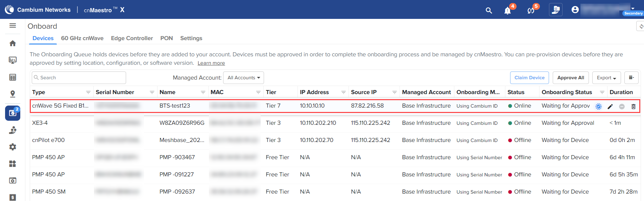Delete the BTS-test123 device
The image size is (644, 201).
point(634,107)
